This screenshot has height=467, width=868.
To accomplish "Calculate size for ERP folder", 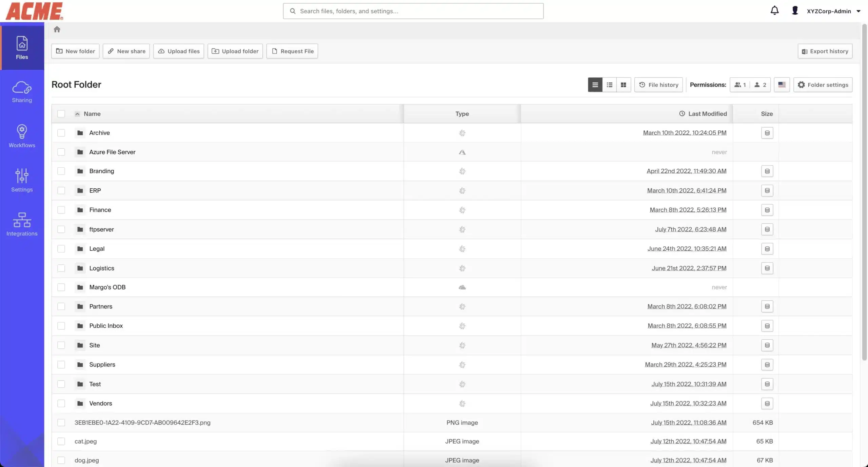I will point(767,190).
